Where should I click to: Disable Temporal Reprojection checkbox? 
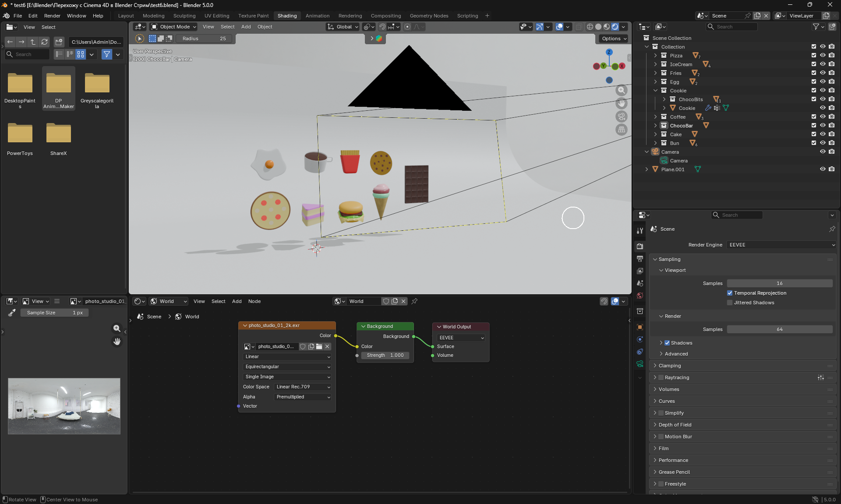click(730, 293)
